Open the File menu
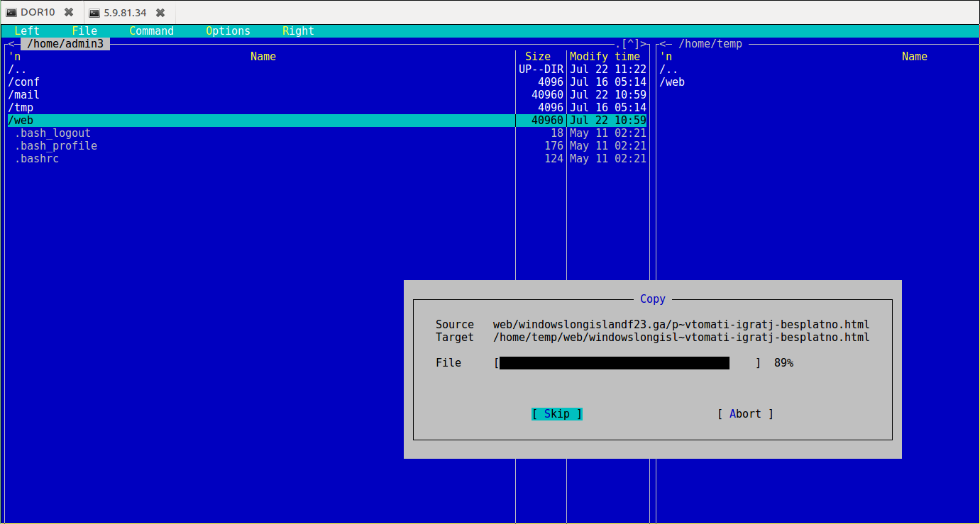The image size is (980, 524). coord(84,31)
